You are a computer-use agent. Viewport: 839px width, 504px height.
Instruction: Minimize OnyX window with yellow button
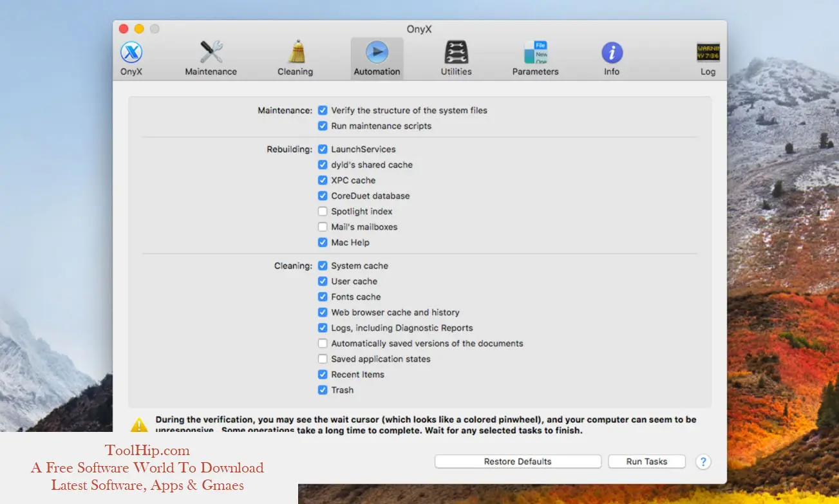139,29
